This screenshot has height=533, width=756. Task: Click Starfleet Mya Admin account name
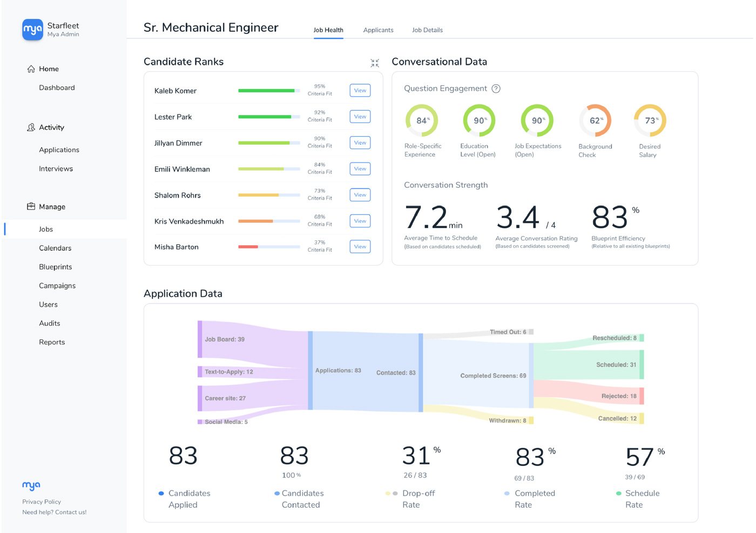(x=63, y=29)
